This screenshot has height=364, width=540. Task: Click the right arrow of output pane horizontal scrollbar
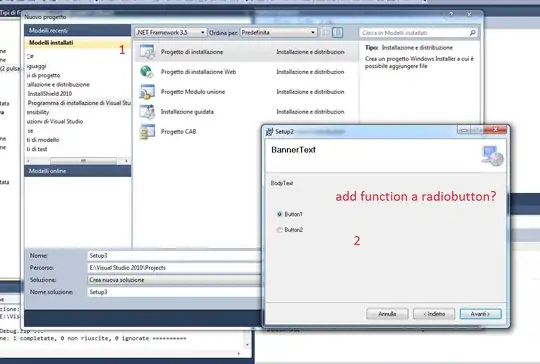pos(239,353)
